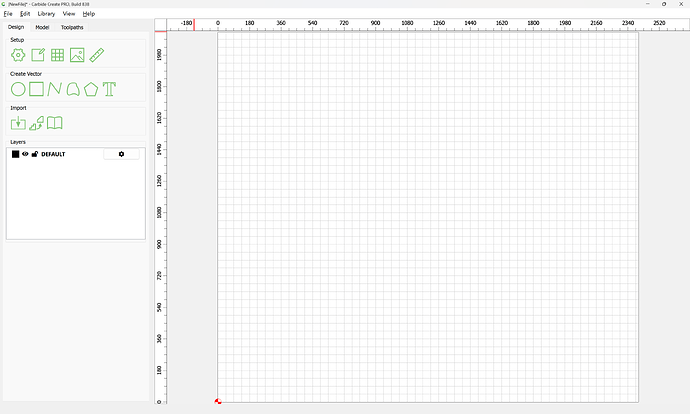The height and width of the screenshot is (414, 690).
Task: Choose the Polyline curve tool
Action: click(x=54, y=89)
